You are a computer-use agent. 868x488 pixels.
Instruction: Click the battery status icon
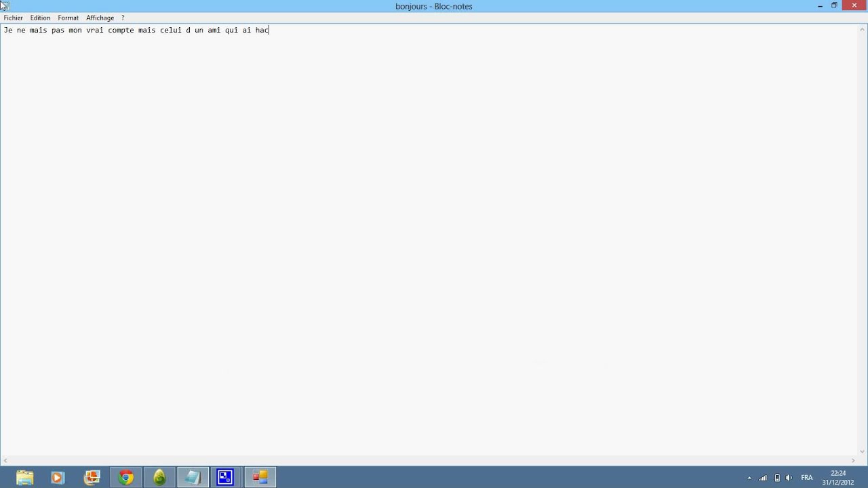click(777, 478)
